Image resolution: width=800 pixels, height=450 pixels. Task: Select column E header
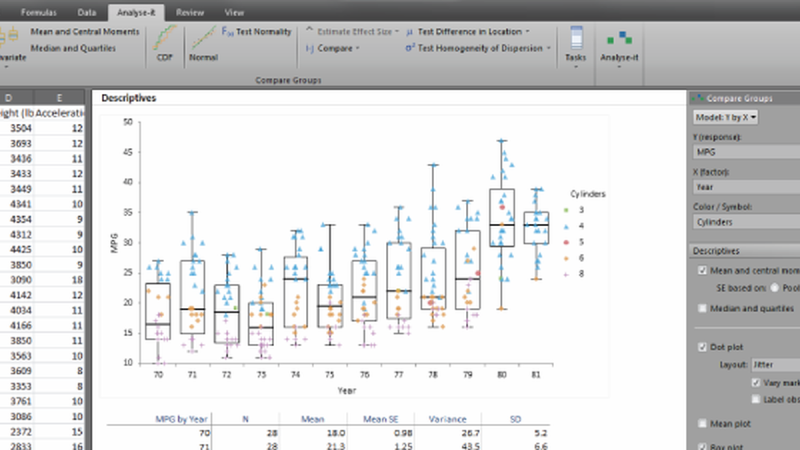(59, 98)
